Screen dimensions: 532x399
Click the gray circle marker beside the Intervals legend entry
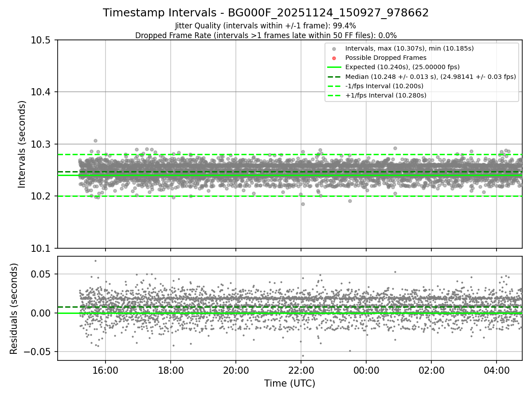click(334, 49)
